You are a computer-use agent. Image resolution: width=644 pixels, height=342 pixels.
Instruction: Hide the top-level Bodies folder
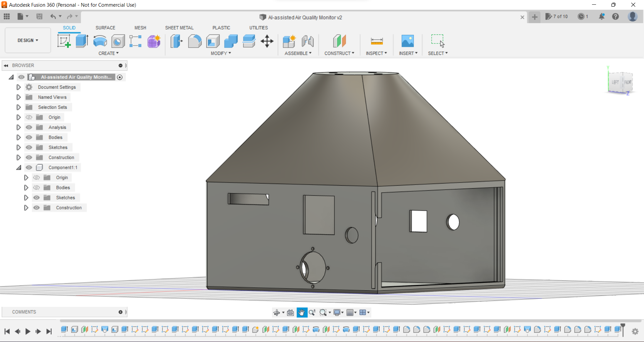(x=29, y=137)
